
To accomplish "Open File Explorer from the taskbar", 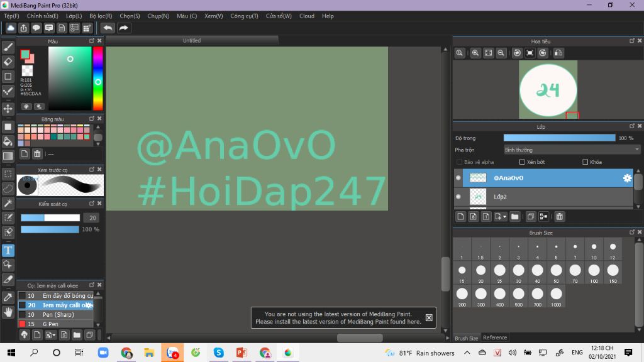I will [x=149, y=353].
